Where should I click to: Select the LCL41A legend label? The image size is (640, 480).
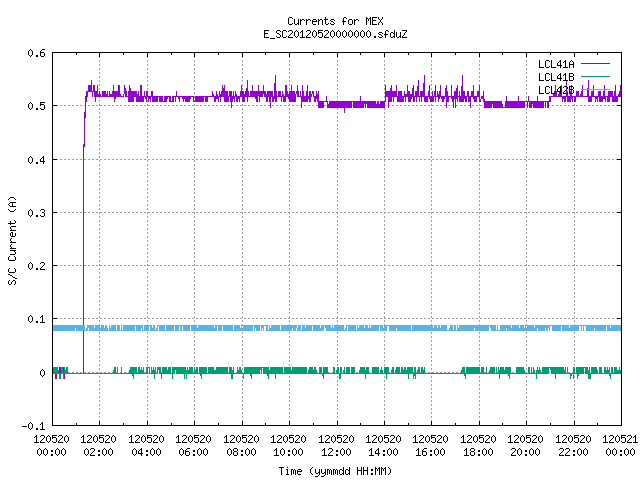pos(556,64)
